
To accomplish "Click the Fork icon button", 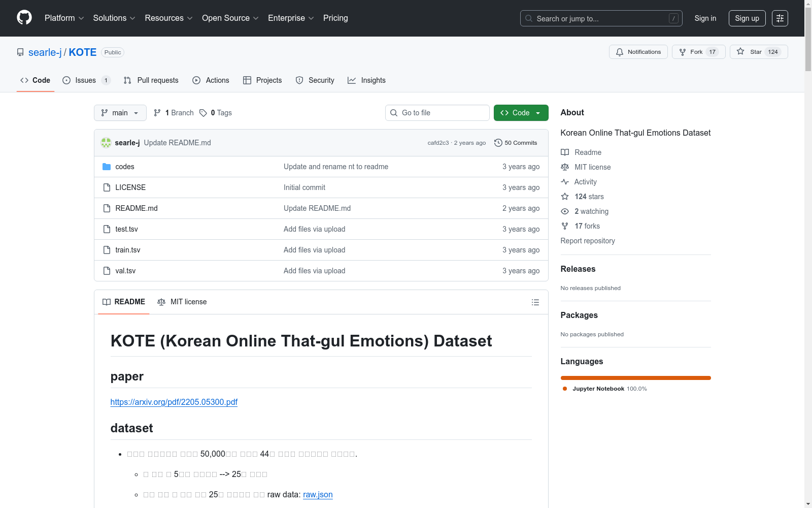I will [683, 52].
